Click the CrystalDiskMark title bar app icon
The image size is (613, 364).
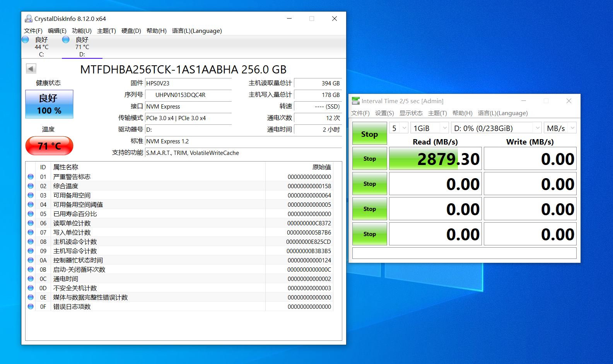pyautogui.click(x=355, y=101)
